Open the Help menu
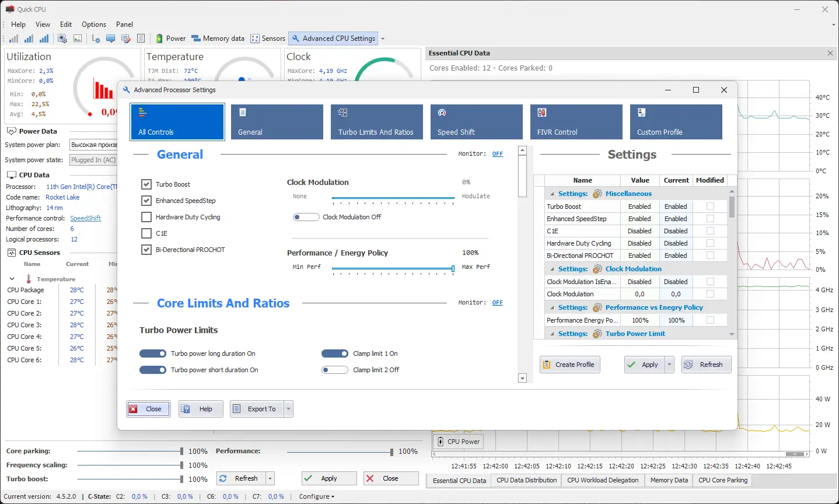 click(x=18, y=24)
